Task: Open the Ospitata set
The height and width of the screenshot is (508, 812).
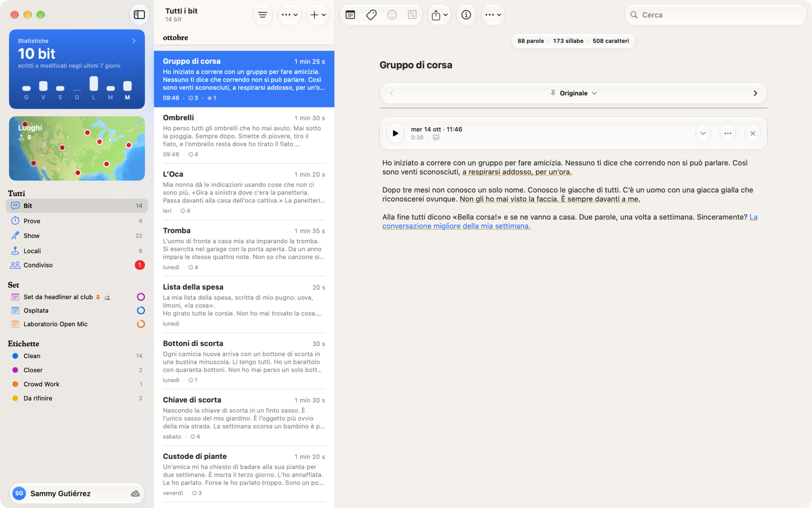Action: (x=77, y=310)
